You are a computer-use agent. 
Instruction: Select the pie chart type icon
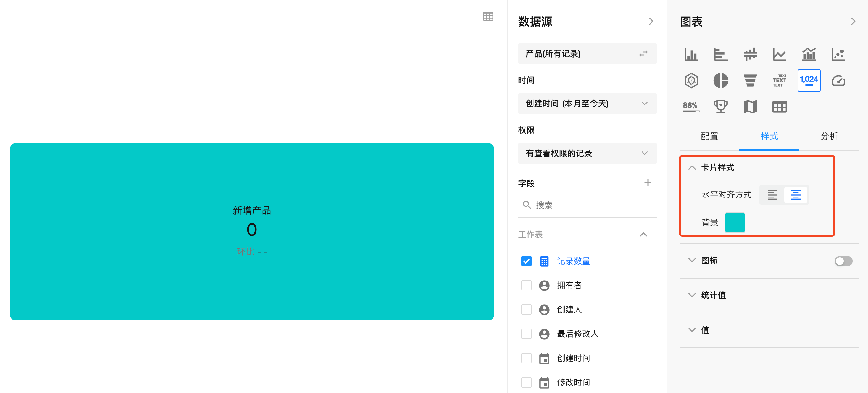721,81
